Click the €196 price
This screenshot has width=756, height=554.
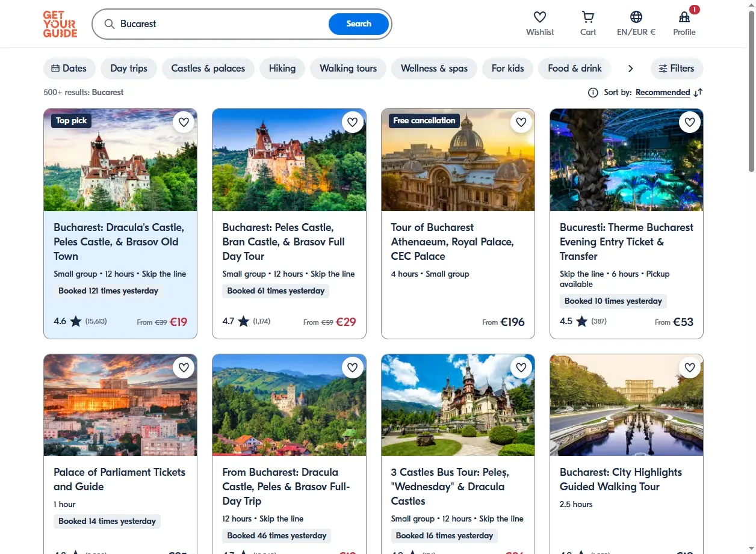coord(512,322)
